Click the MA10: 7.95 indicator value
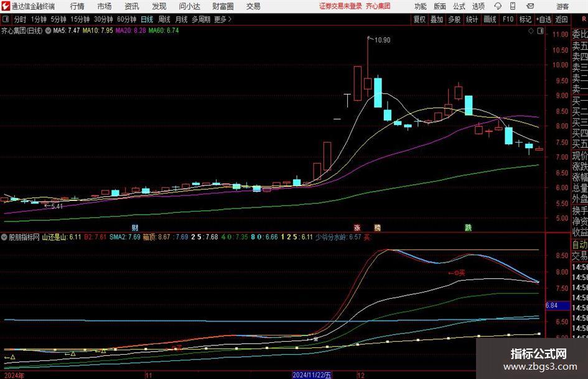Viewport: 588px width, 379px height. point(98,30)
